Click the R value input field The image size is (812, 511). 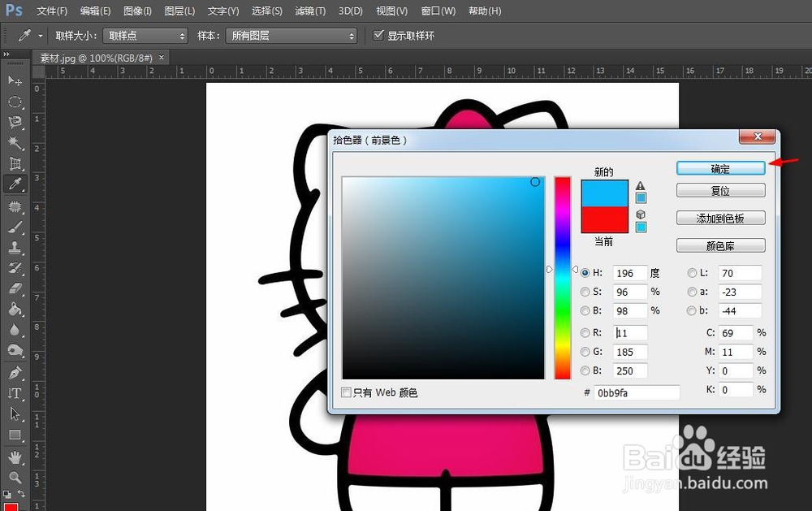630,333
